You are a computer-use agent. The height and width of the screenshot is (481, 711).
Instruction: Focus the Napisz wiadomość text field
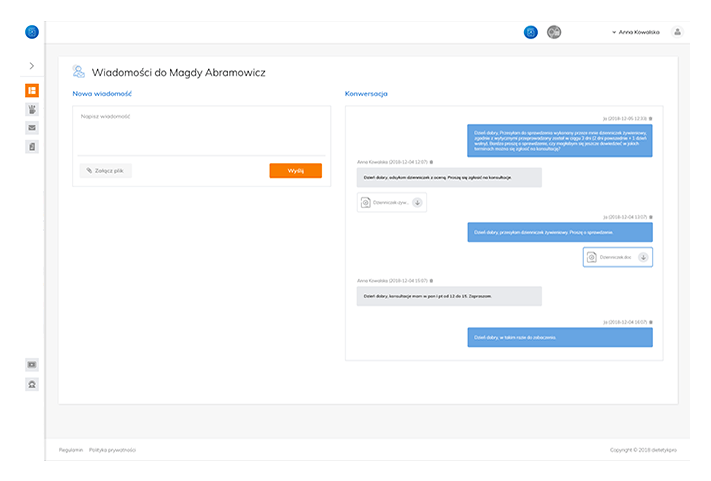pyautogui.click(x=201, y=131)
